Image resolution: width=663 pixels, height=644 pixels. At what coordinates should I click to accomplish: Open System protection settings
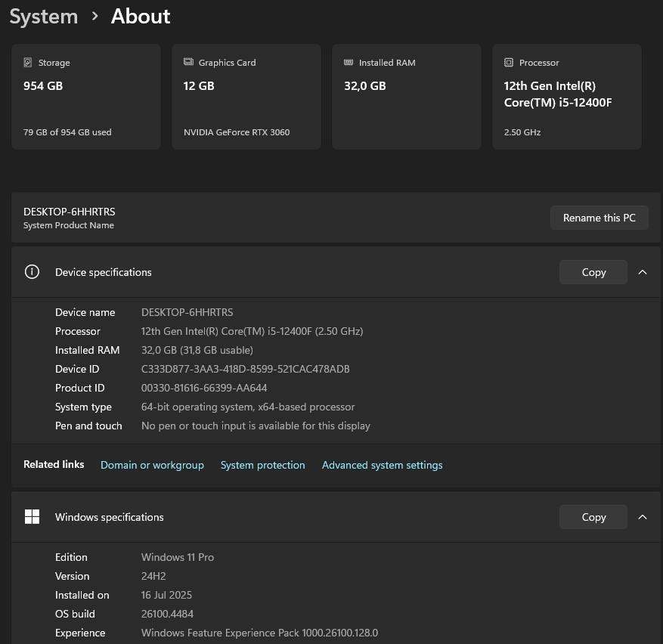[x=262, y=465]
